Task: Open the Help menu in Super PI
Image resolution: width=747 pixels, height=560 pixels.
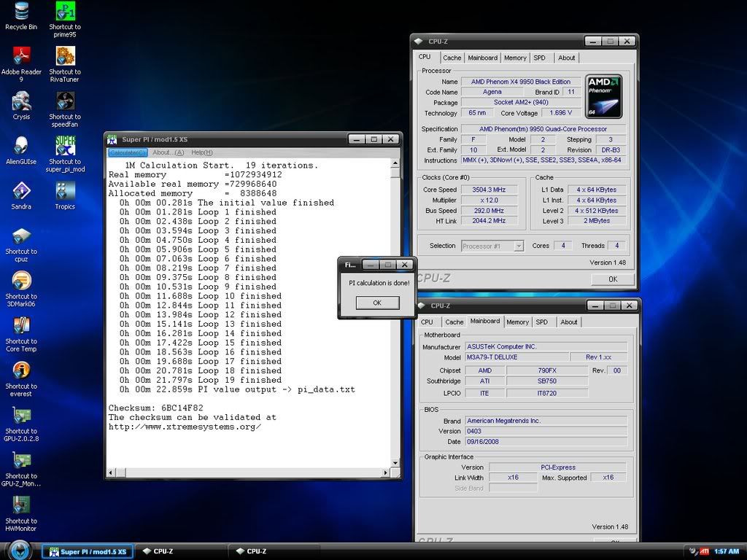Action: (x=202, y=152)
